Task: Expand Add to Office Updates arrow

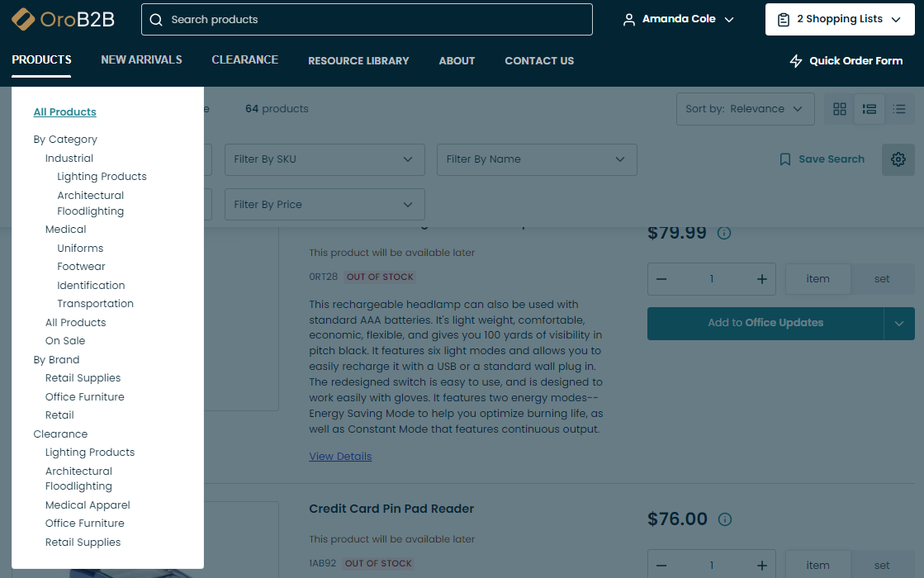Action: click(899, 324)
